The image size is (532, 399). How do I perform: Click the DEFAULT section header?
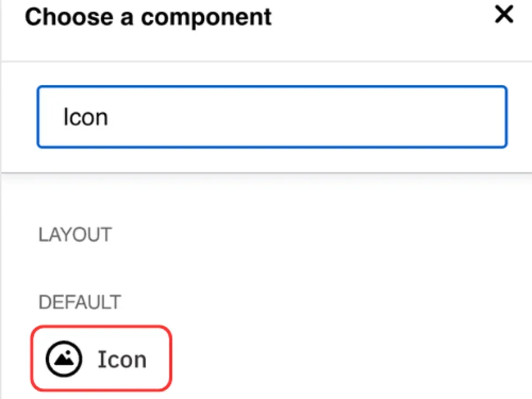click(x=79, y=302)
